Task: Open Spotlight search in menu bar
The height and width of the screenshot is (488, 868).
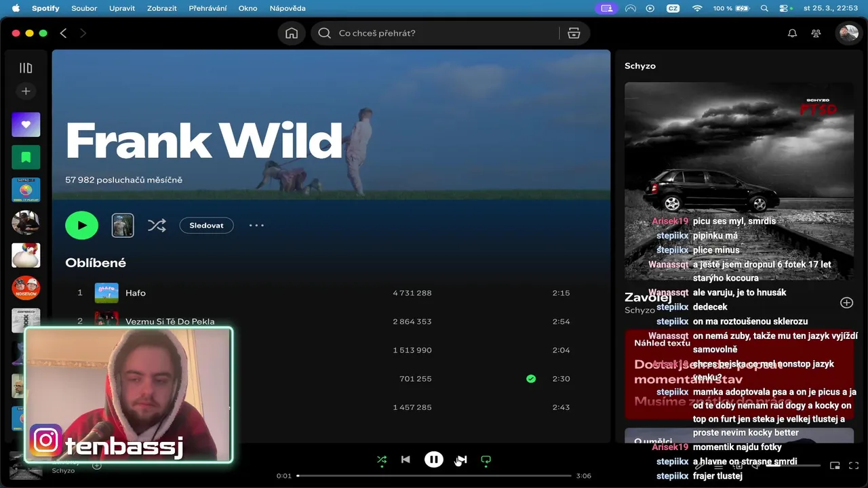Action: pos(764,8)
